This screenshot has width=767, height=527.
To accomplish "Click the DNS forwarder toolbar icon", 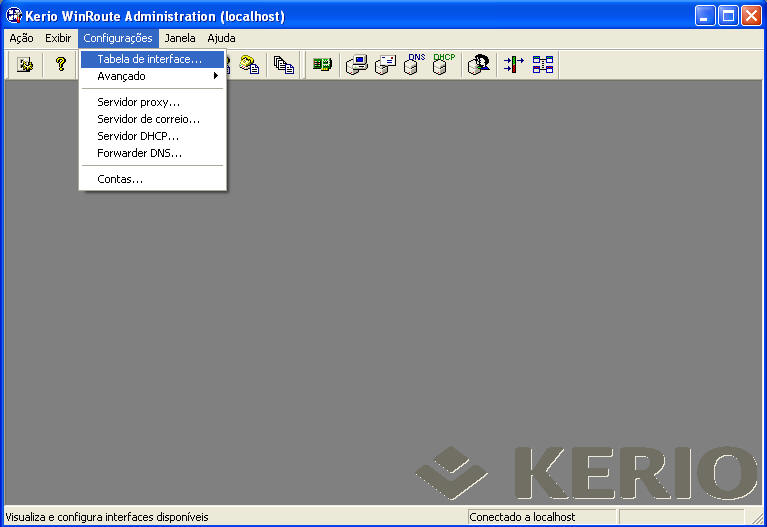I will (414, 65).
